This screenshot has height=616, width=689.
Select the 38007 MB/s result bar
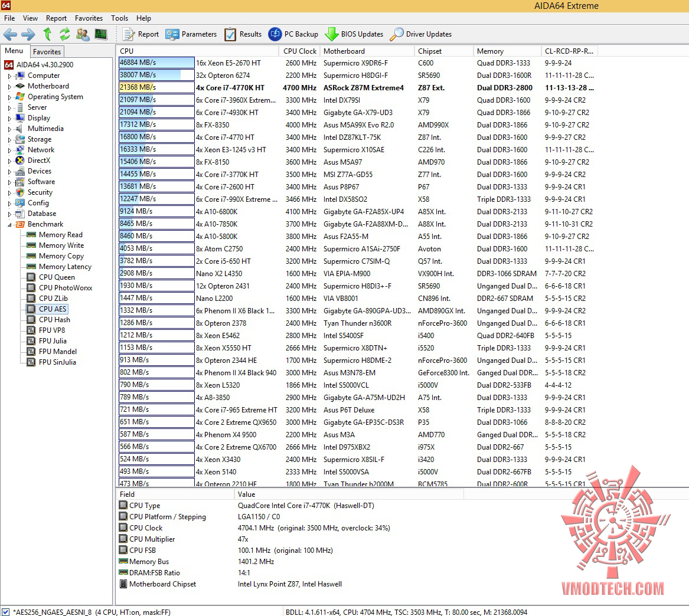156,75
